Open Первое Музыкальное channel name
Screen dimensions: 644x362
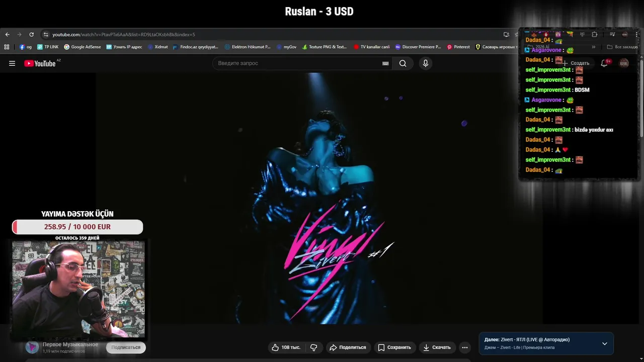(x=70, y=344)
